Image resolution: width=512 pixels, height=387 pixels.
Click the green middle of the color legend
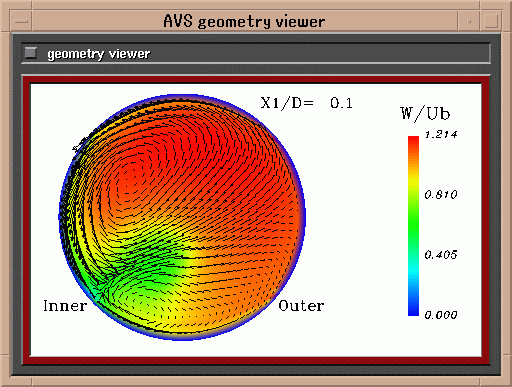(413, 227)
